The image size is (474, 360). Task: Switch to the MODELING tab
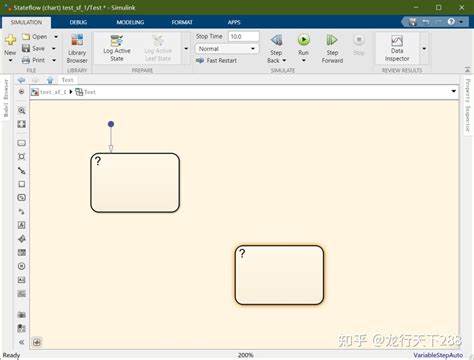click(130, 22)
